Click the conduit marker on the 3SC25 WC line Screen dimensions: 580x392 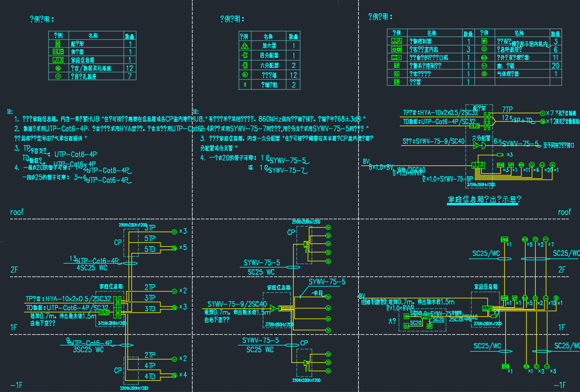click(126, 345)
